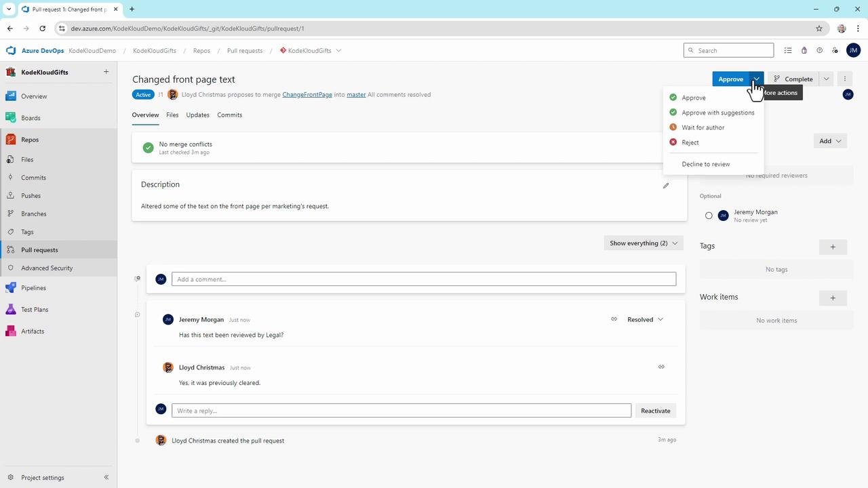Open Pipelines in the sidebar
This screenshot has width=868, height=488.
(58, 288)
